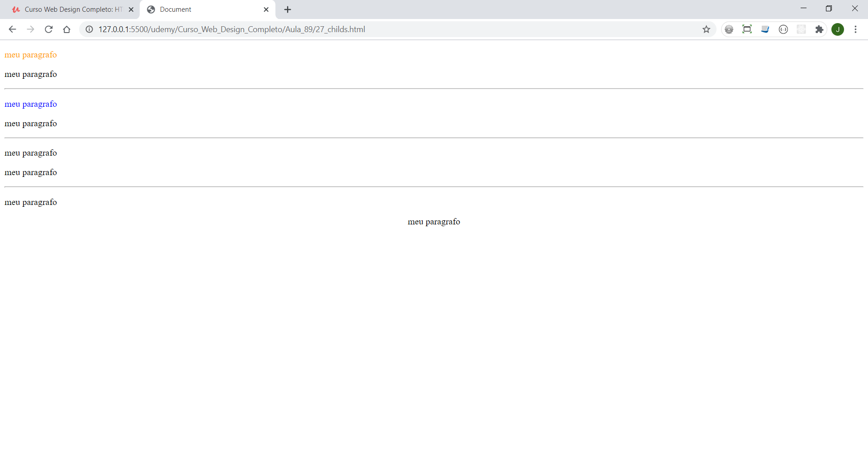The width and height of the screenshot is (868, 466).
Task: Open the curly-braces JSON extension icon
Action: click(783, 29)
